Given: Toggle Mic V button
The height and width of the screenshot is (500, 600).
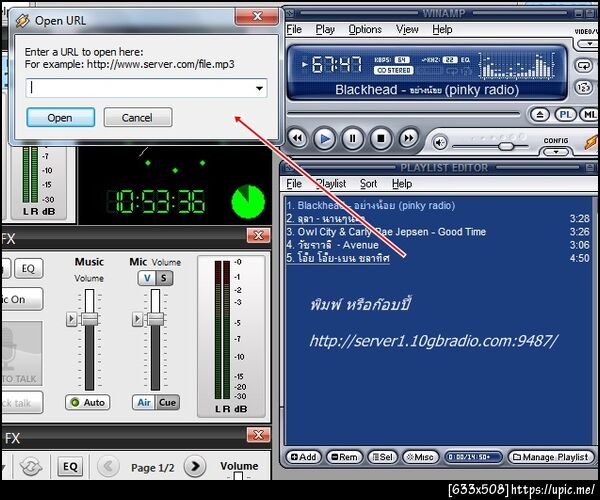Looking at the screenshot, I should [x=147, y=278].
